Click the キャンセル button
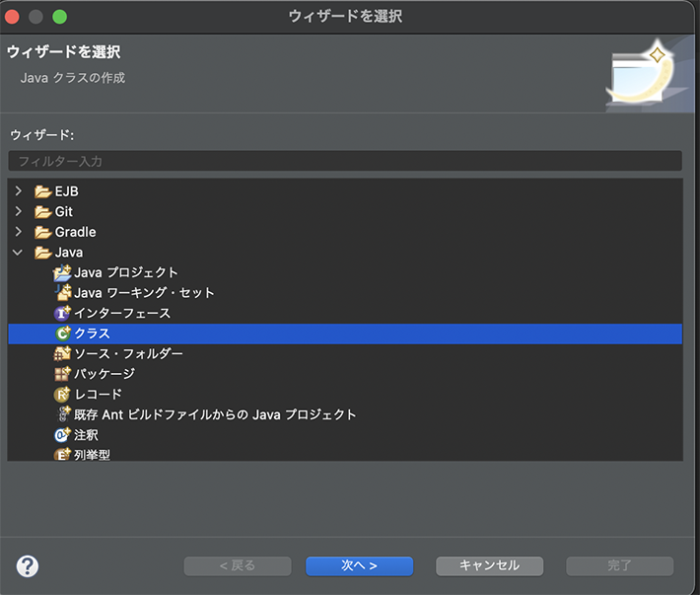Screen dimensions: 700x595 (x=489, y=566)
